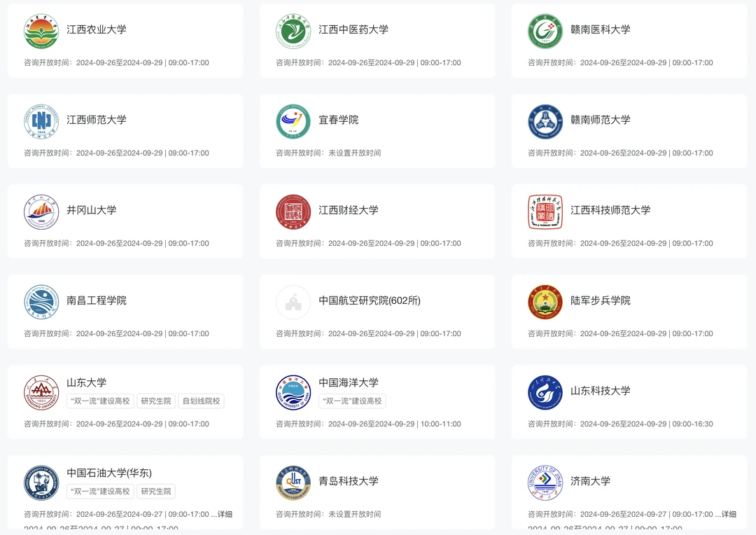
Task: Click the 江西师范大学 logo
Action: coord(41,121)
